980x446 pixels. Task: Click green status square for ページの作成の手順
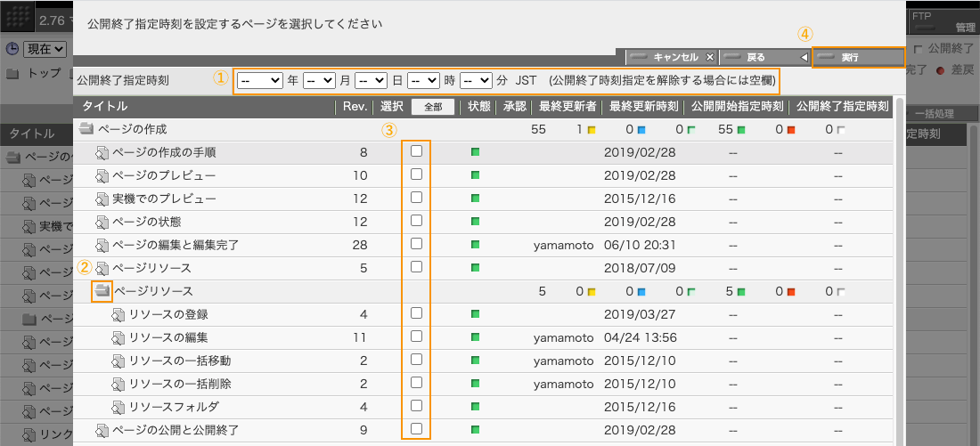pos(475,152)
